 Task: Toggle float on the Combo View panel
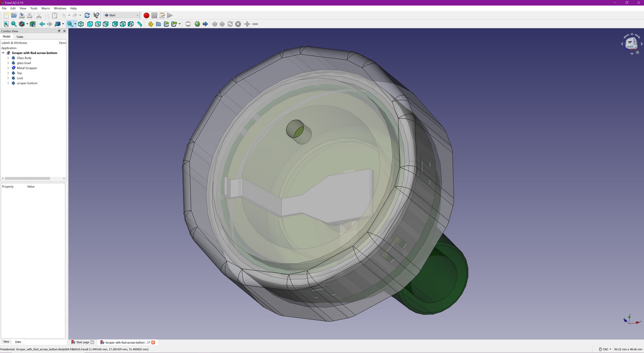(59, 31)
